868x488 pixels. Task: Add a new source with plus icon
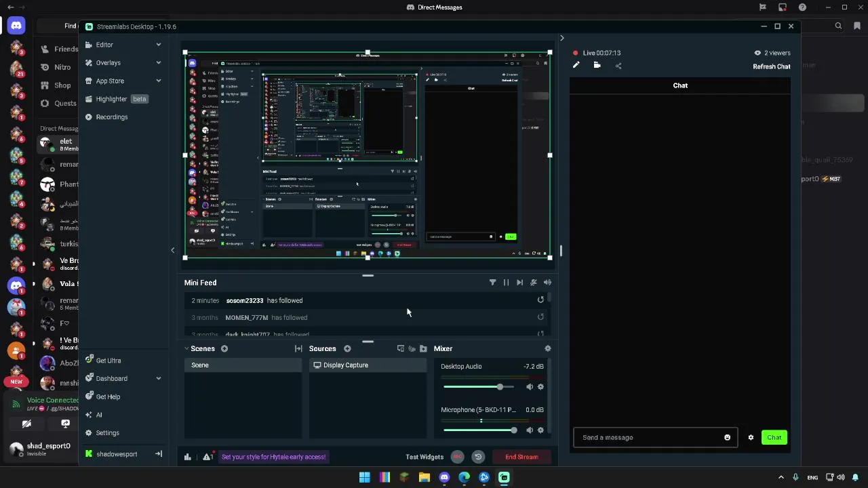pyautogui.click(x=347, y=348)
